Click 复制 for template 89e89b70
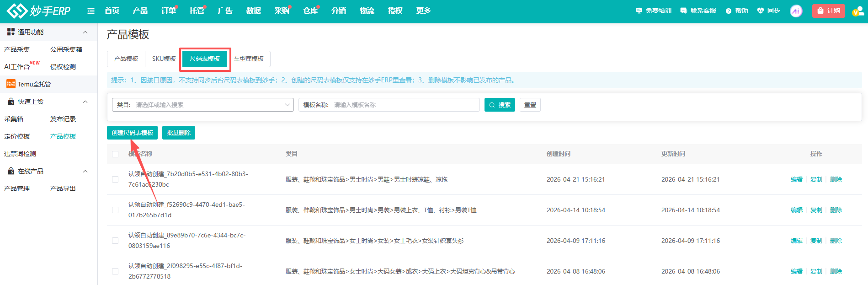The image size is (868, 285). tap(816, 241)
